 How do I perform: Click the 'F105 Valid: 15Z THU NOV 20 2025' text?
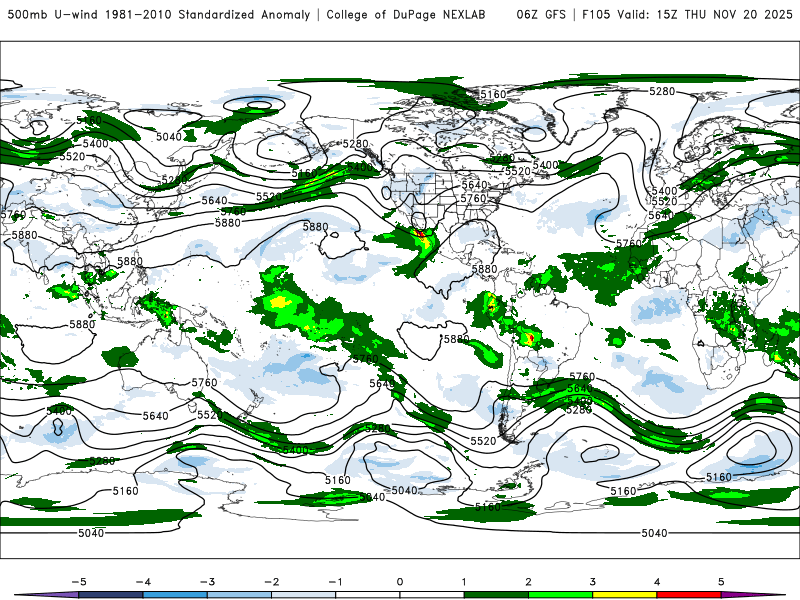click(x=687, y=14)
